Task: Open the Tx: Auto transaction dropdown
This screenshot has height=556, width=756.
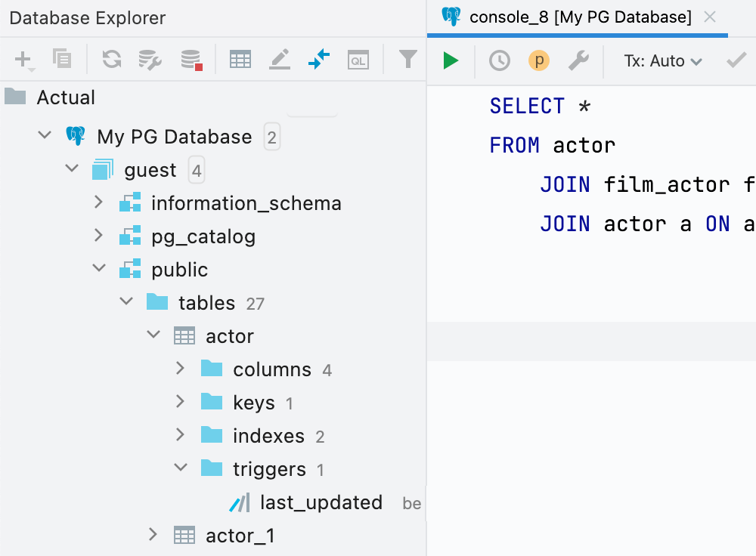Action: pyautogui.click(x=663, y=60)
